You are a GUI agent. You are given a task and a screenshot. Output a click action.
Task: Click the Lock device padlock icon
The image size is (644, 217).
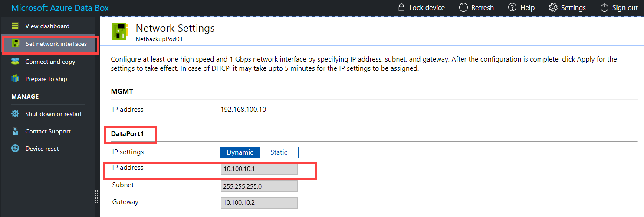click(401, 8)
